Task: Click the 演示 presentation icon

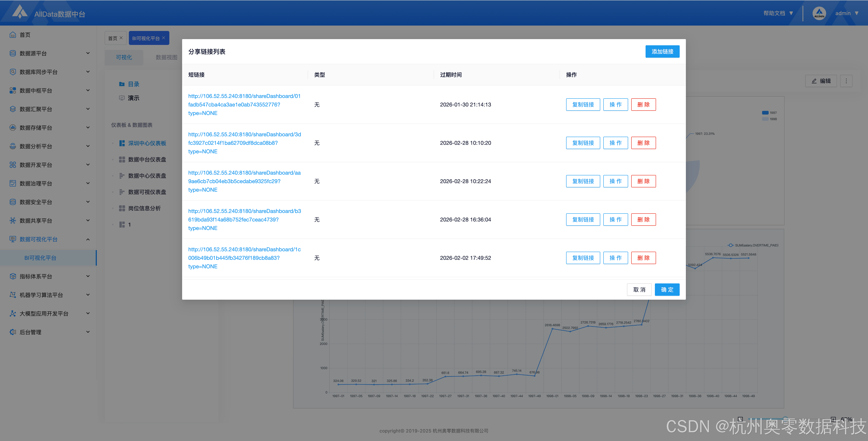Action: click(122, 98)
